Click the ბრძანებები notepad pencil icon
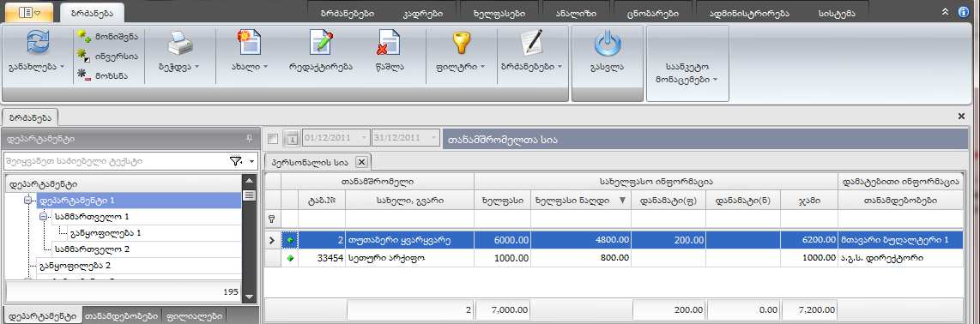Viewport: 980px width, 324px height. [x=532, y=44]
